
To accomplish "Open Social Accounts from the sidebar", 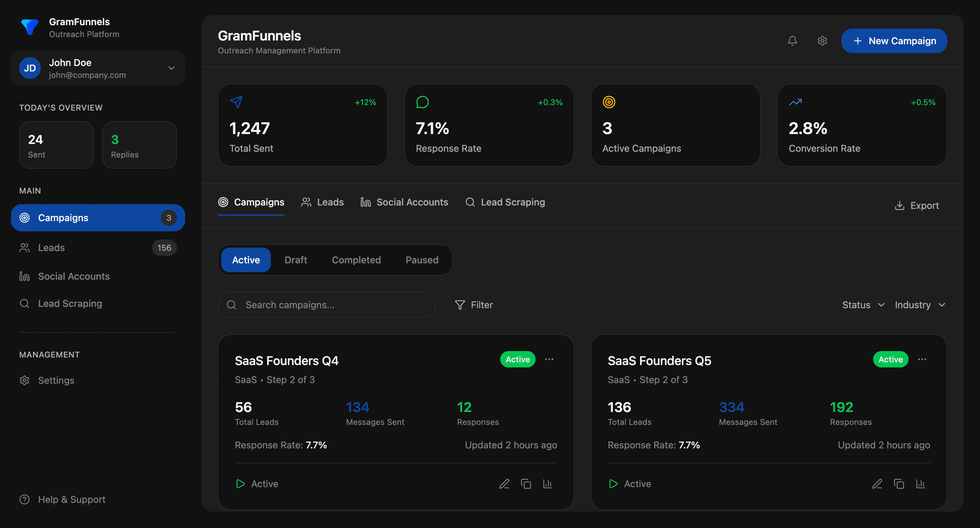I will click(x=74, y=276).
